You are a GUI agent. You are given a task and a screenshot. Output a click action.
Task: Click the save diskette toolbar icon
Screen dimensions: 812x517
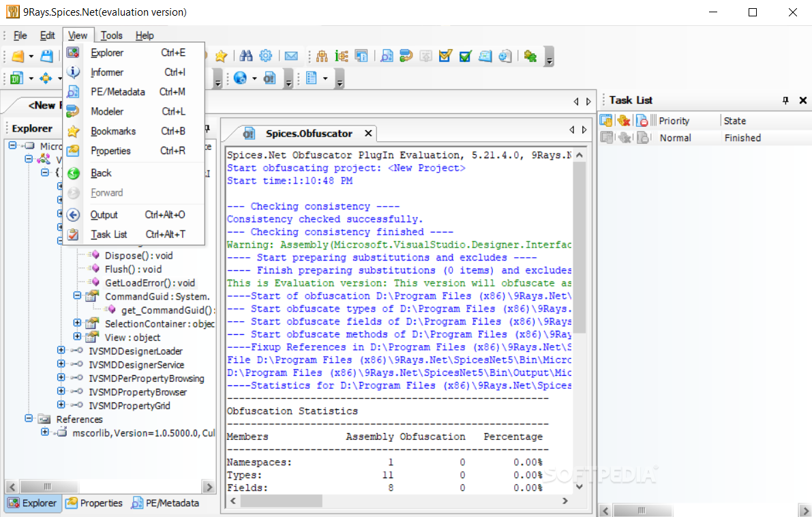(x=46, y=56)
